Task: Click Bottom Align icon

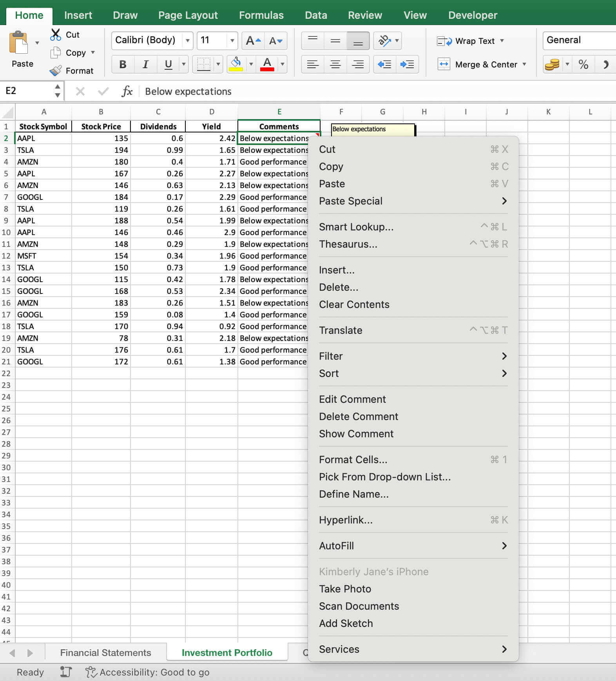Action: point(358,40)
